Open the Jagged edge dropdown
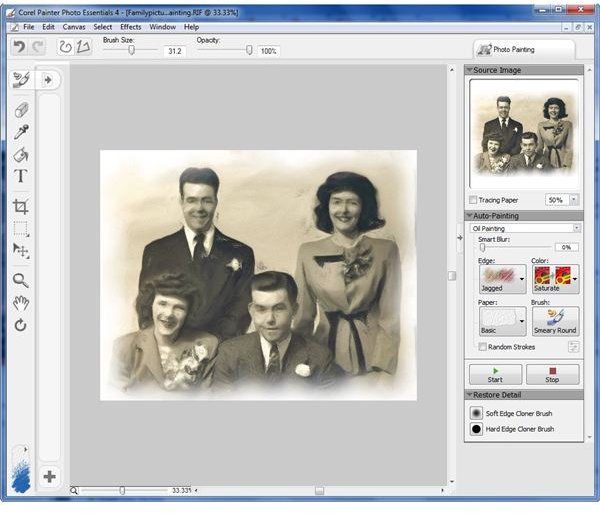 pos(502,279)
